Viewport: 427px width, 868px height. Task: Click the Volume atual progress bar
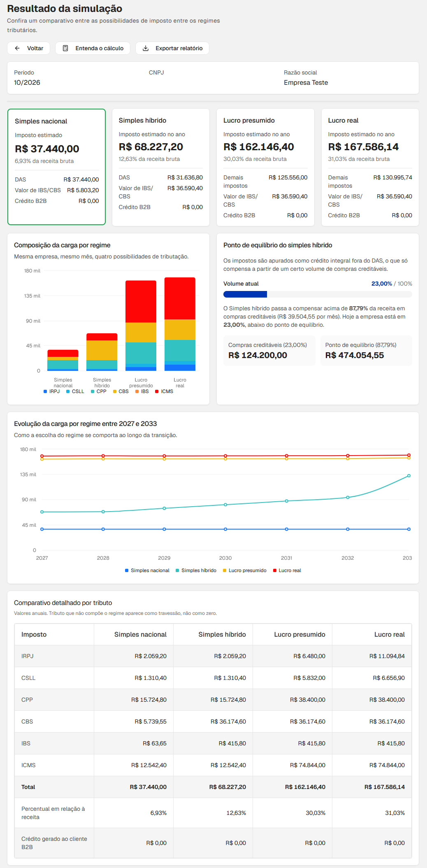[x=318, y=294]
